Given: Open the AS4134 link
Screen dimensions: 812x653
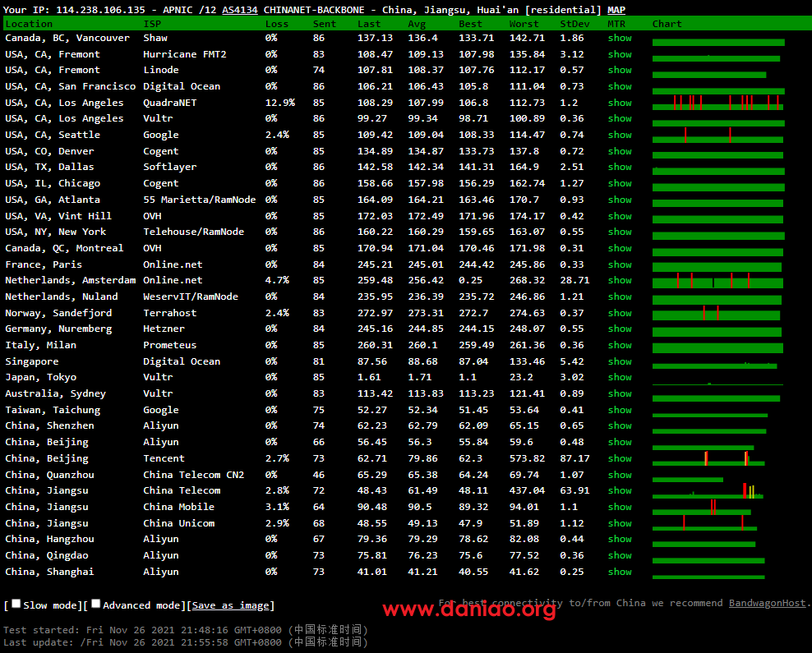Looking at the screenshot, I should pyautogui.click(x=240, y=10).
